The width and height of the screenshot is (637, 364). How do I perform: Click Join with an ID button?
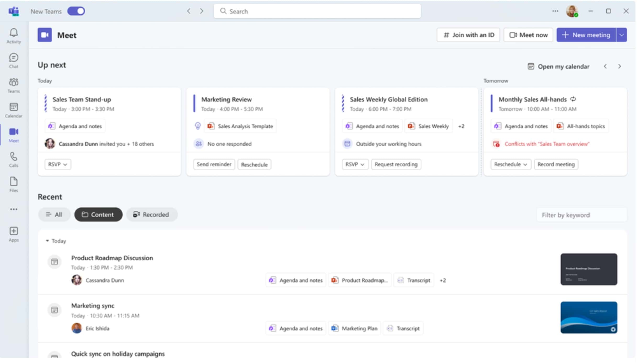click(469, 35)
